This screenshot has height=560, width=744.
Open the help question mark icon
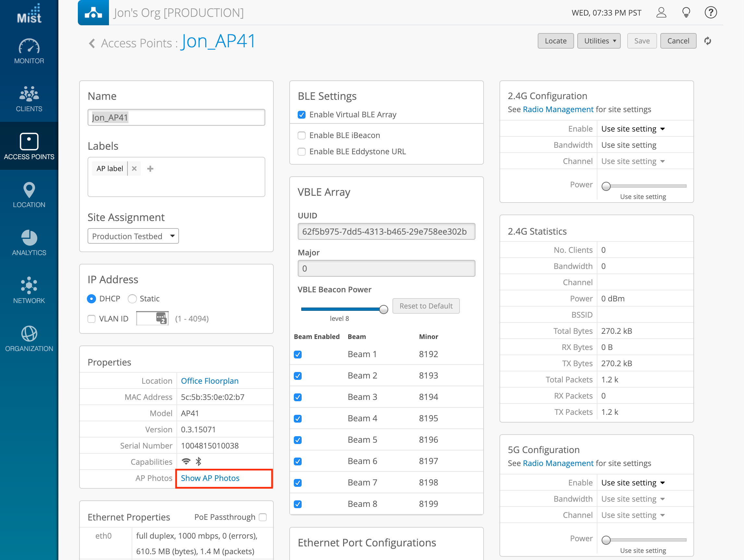(710, 13)
